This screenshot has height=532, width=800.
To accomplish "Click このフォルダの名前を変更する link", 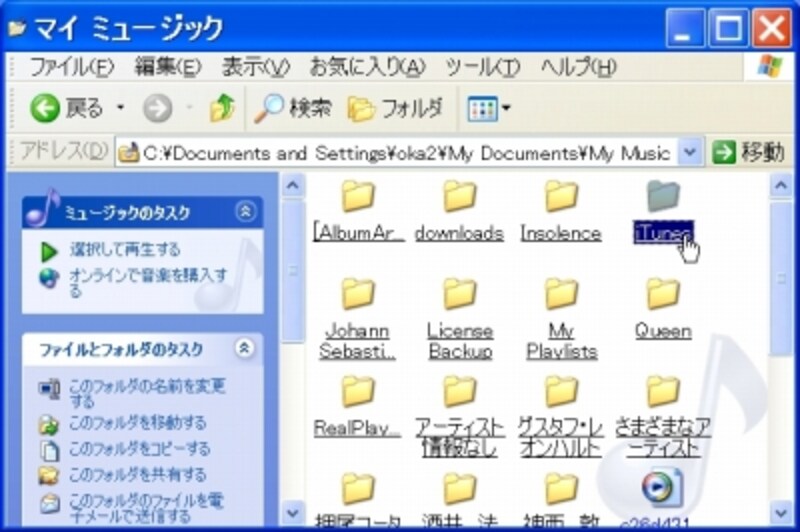I will click(147, 393).
